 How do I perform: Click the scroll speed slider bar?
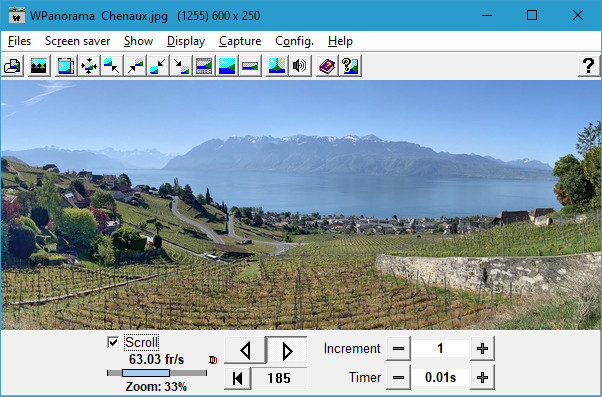[x=157, y=373]
